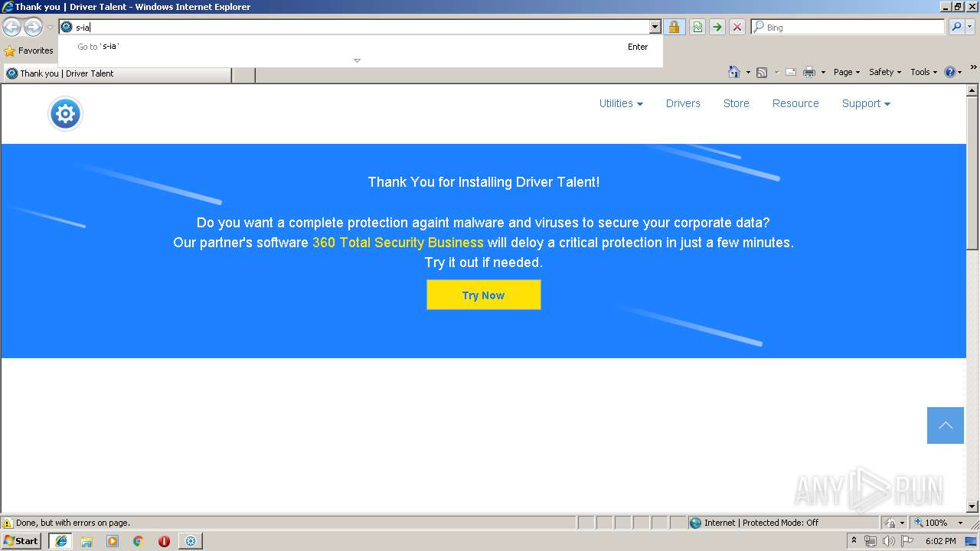980x551 pixels.
Task: Open Drivers page in site navigation
Action: point(683,103)
